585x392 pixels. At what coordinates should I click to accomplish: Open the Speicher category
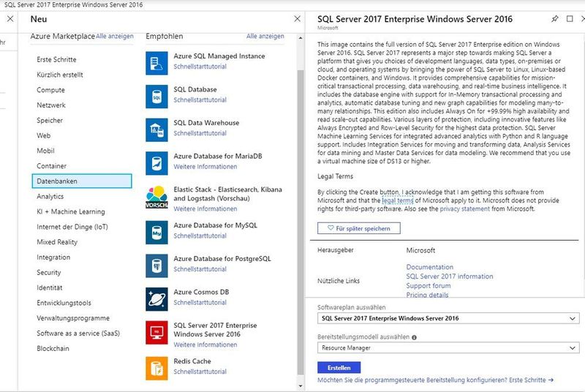click(x=50, y=121)
